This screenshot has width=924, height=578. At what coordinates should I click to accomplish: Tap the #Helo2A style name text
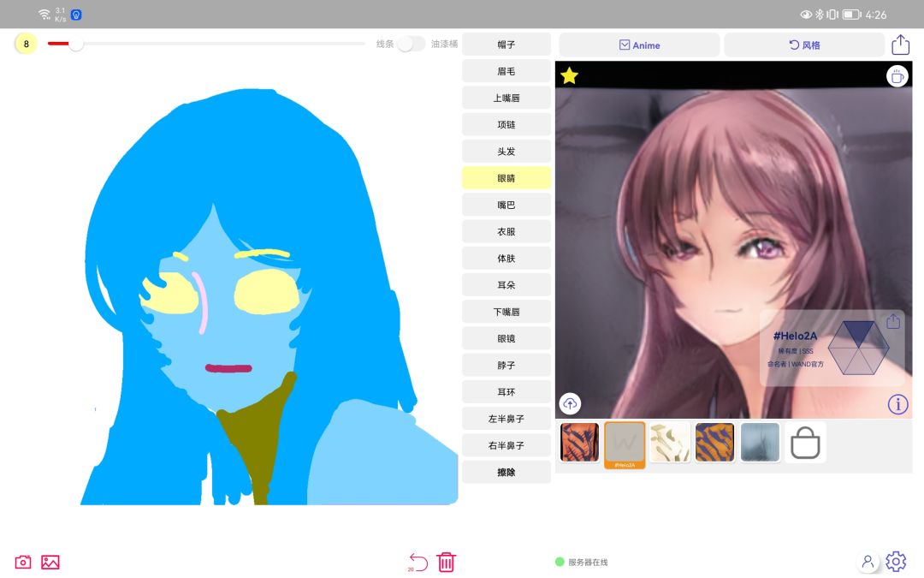tap(795, 336)
